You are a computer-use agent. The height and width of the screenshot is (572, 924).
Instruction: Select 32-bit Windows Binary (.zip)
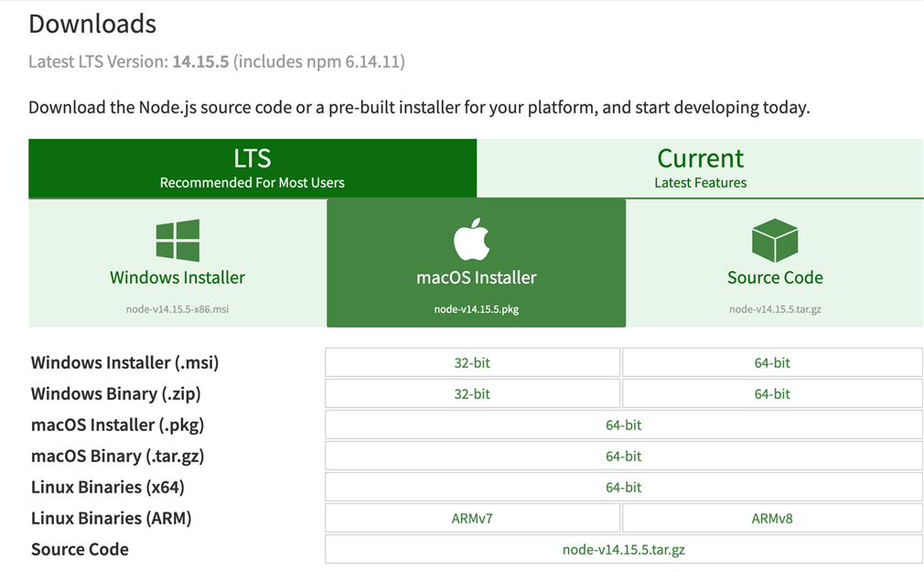472,394
